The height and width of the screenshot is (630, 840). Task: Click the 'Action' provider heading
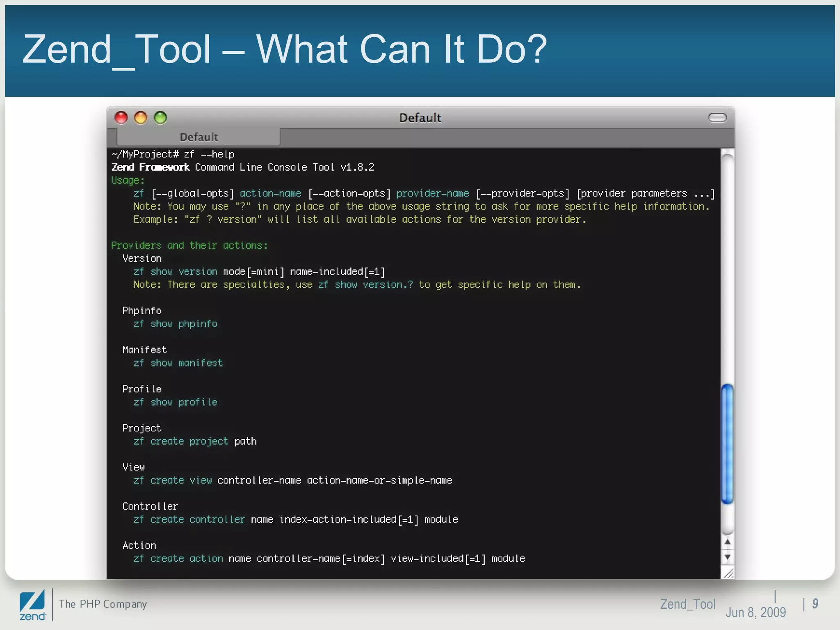tap(139, 546)
